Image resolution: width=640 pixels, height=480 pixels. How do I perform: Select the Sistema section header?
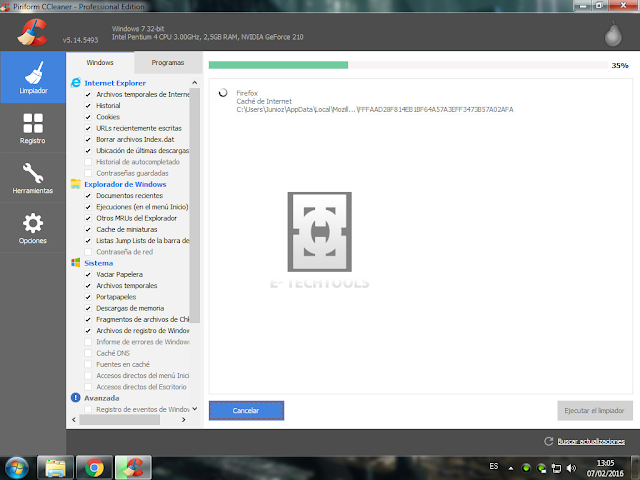click(99, 263)
